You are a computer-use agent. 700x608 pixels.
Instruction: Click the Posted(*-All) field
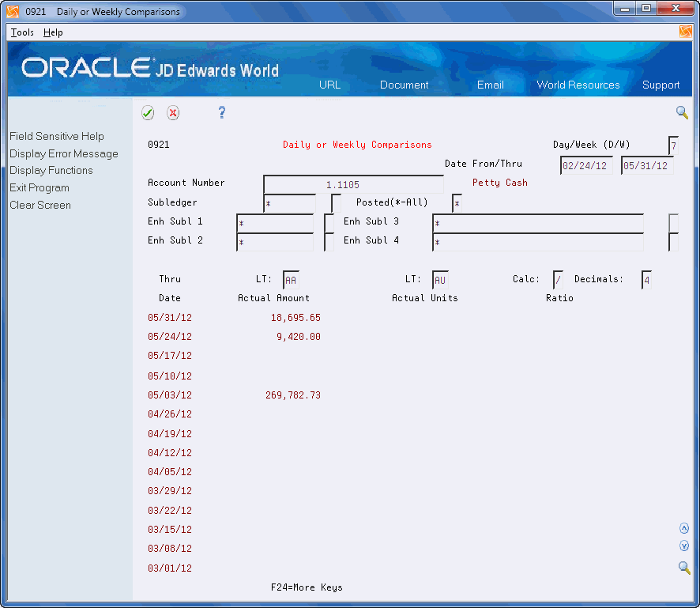[457, 203]
